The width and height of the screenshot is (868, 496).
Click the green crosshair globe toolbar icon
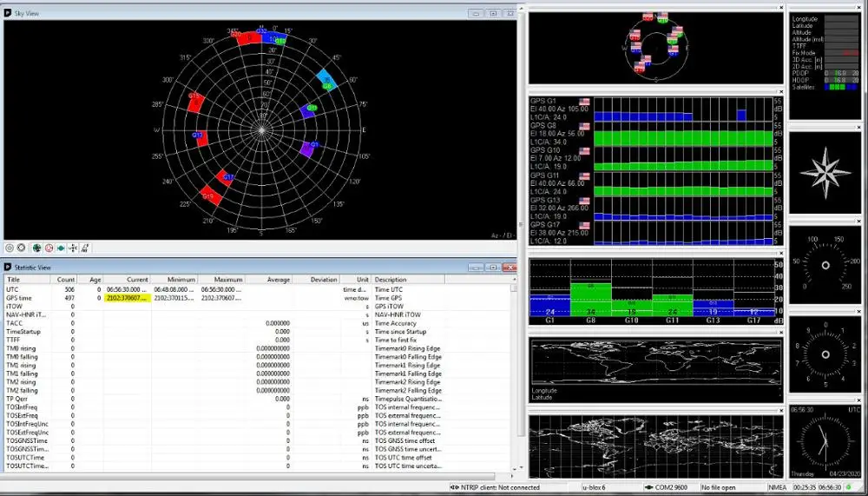point(36,248)
